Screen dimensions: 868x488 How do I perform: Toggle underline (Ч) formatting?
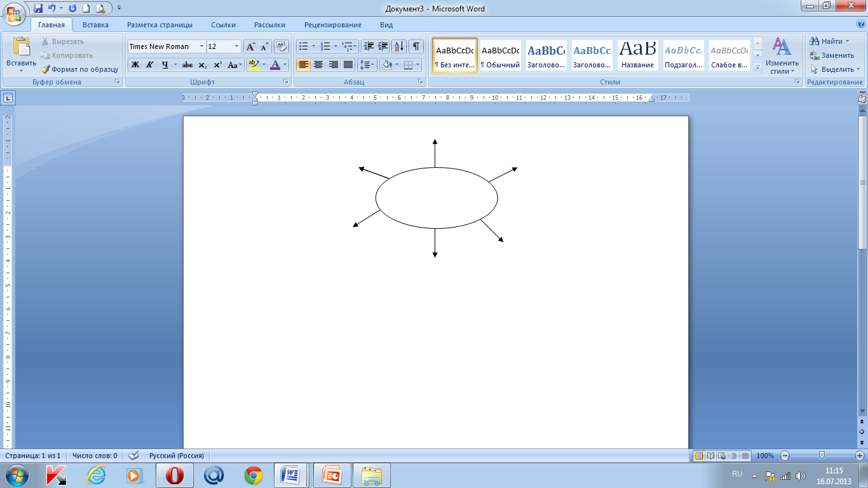(165, 65)
